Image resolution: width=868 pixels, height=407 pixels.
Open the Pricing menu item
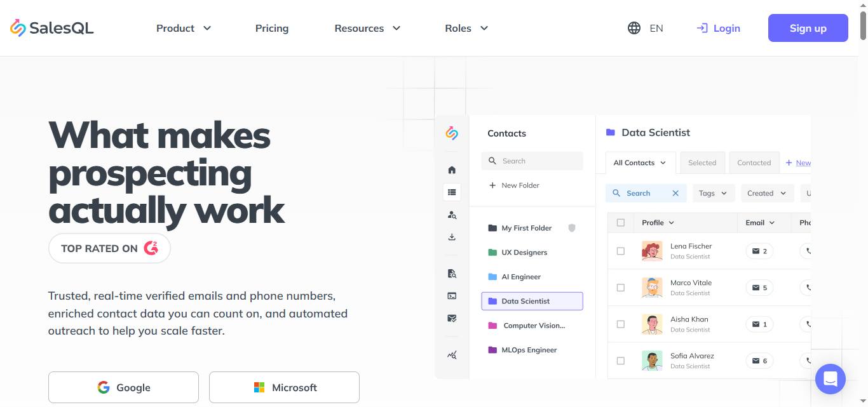(271, 28)
